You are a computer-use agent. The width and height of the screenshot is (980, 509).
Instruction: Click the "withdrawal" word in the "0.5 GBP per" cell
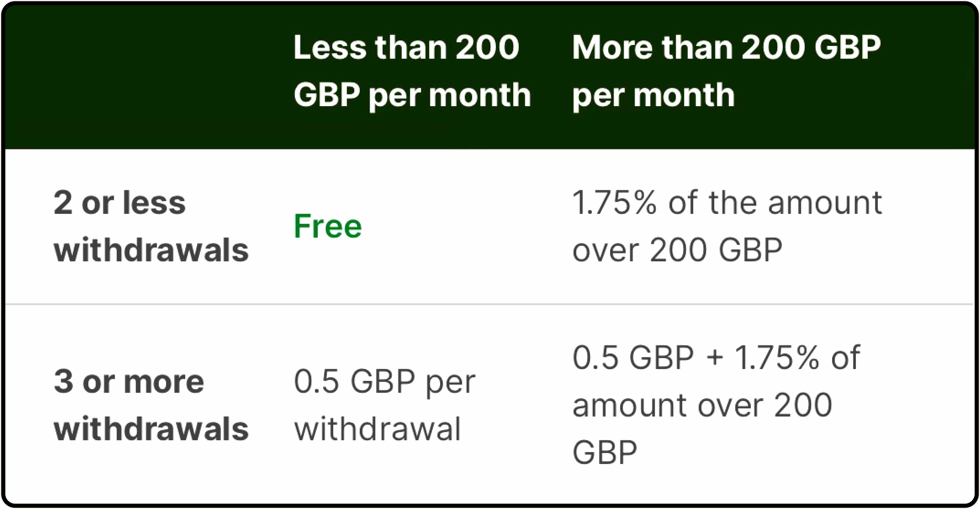pos(377,429)
